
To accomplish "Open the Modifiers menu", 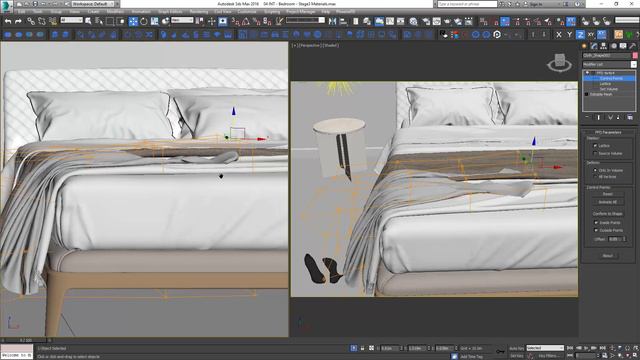I will point(115,12).
